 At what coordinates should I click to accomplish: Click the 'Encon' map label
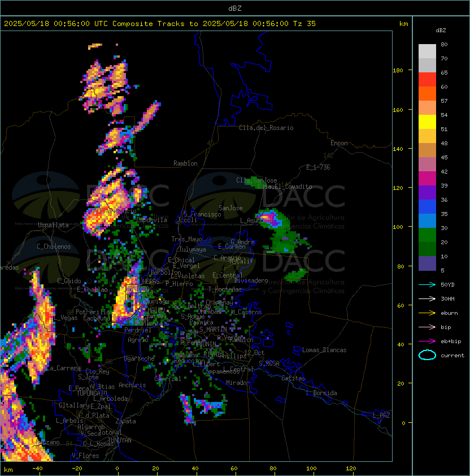(339, 143)
